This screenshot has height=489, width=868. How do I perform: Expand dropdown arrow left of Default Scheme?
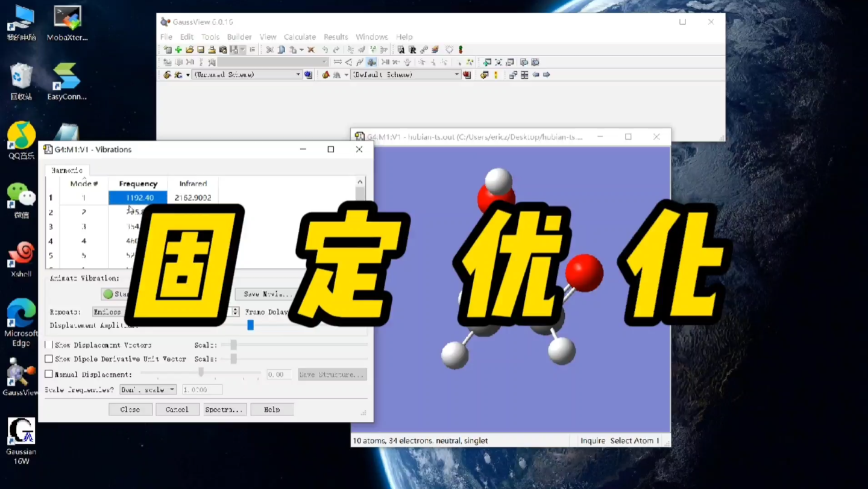coord(346,75)
